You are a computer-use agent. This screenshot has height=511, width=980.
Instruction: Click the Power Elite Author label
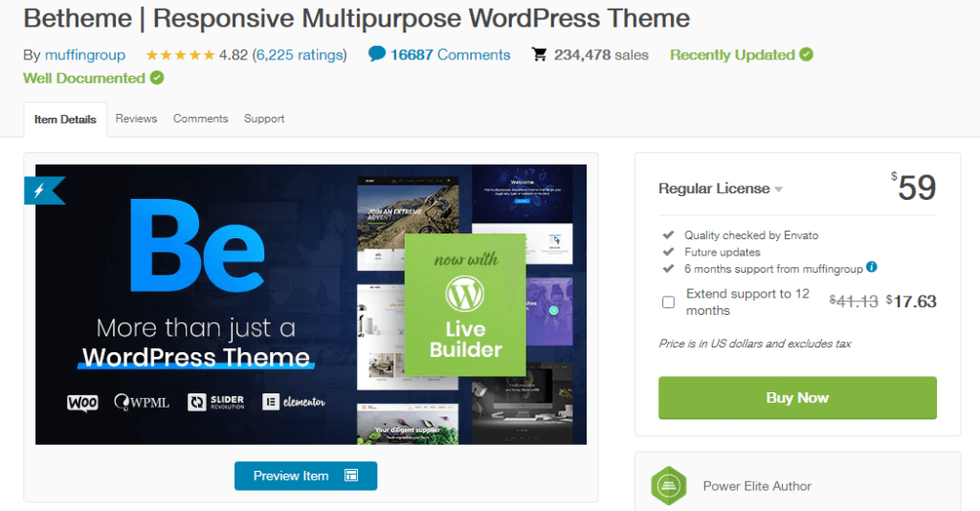(757, 486)
